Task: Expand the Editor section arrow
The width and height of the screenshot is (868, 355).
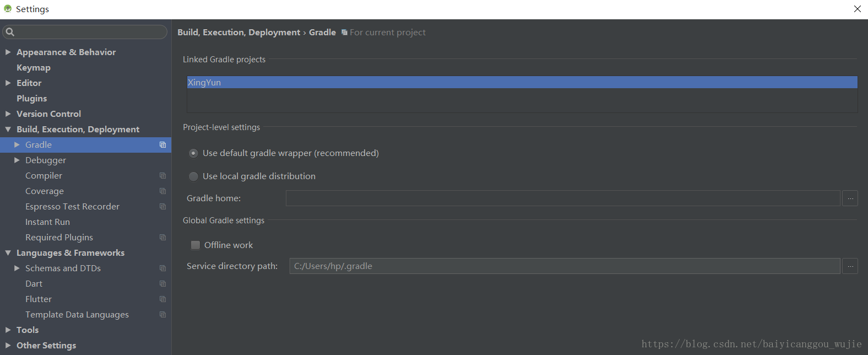Action: tap(8, 83)
